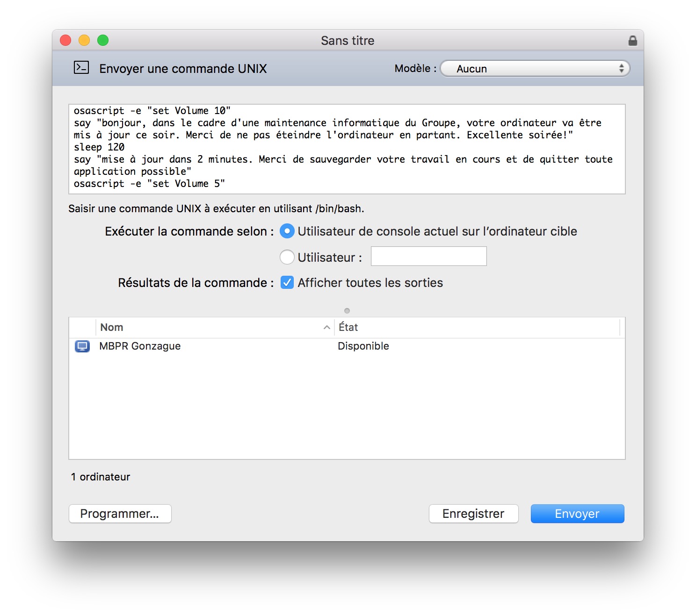Click the Envoyer button
Image resolution: width=696 pixels, height=616 pixels.
point(577,514)
